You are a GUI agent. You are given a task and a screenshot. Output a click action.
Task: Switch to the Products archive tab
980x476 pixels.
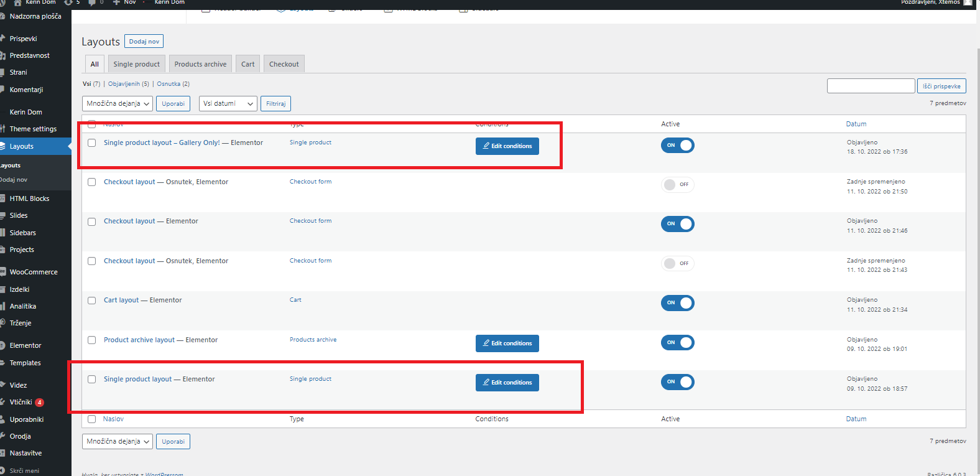coord(200,63)
